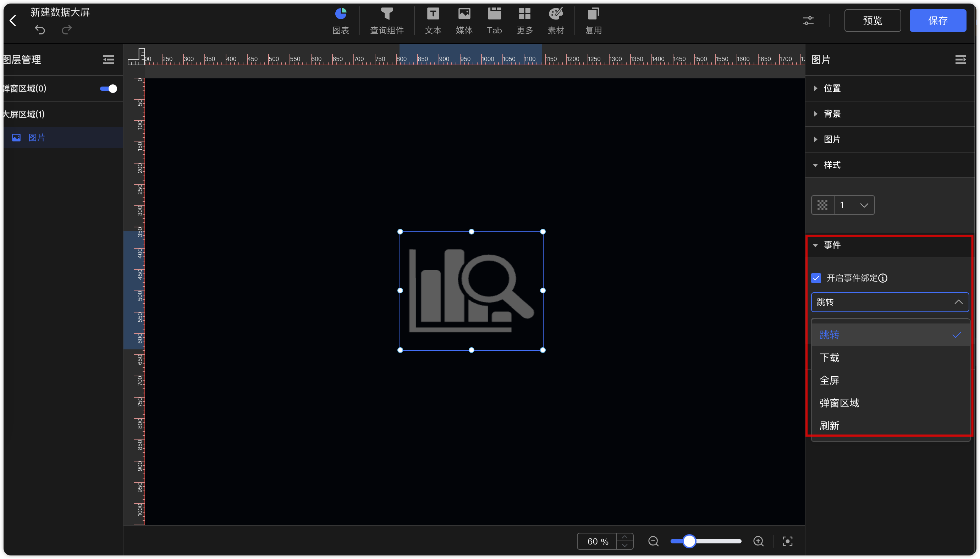980x559 pixels.
Task: Click the zoom in magnifier
Action: point(759,541)
